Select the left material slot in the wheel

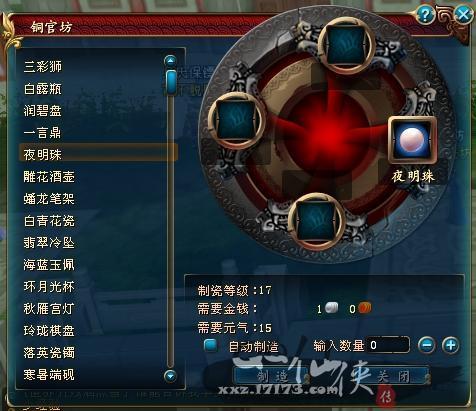tap(237, 120)
